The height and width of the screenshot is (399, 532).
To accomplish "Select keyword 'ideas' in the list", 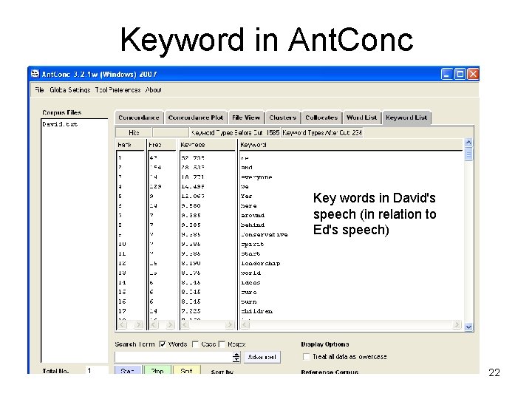I will pyautogui.click(x=250, y=282).
